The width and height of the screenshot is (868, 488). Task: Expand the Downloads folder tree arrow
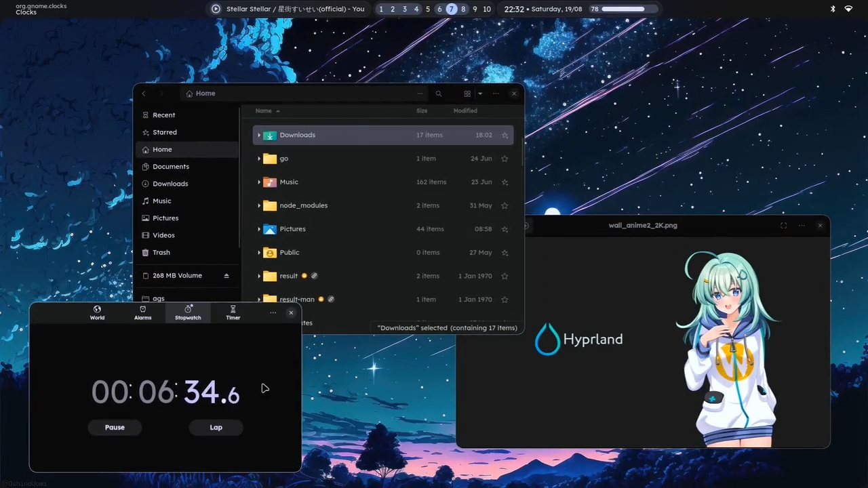259,136
